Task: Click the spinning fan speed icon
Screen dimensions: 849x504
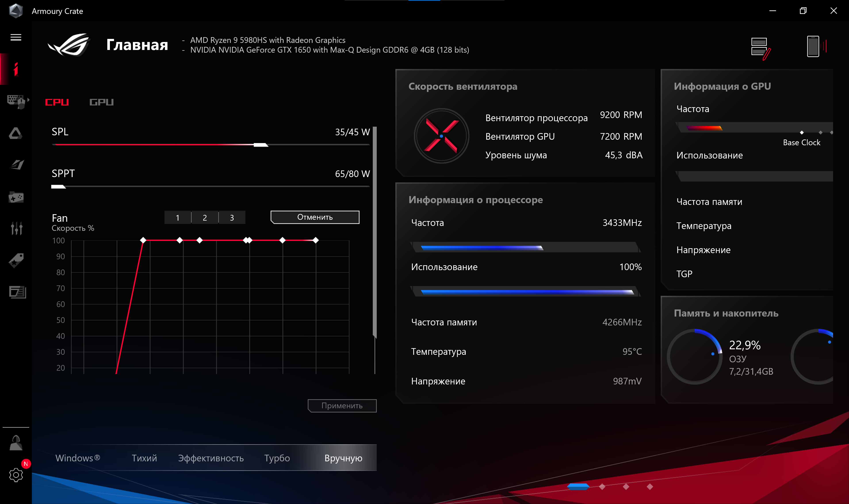Action: pos(442,136)
